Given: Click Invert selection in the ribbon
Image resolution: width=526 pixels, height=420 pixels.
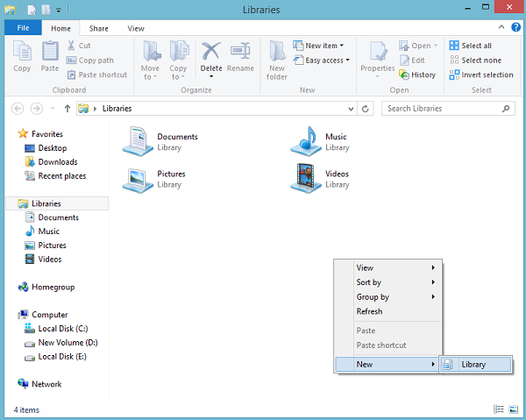Looking at the screenshot, I should [481, 75].
